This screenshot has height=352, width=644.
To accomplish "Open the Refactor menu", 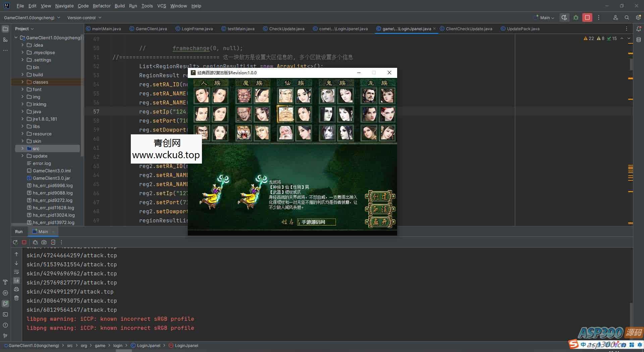I will click(x=101, y=6).
